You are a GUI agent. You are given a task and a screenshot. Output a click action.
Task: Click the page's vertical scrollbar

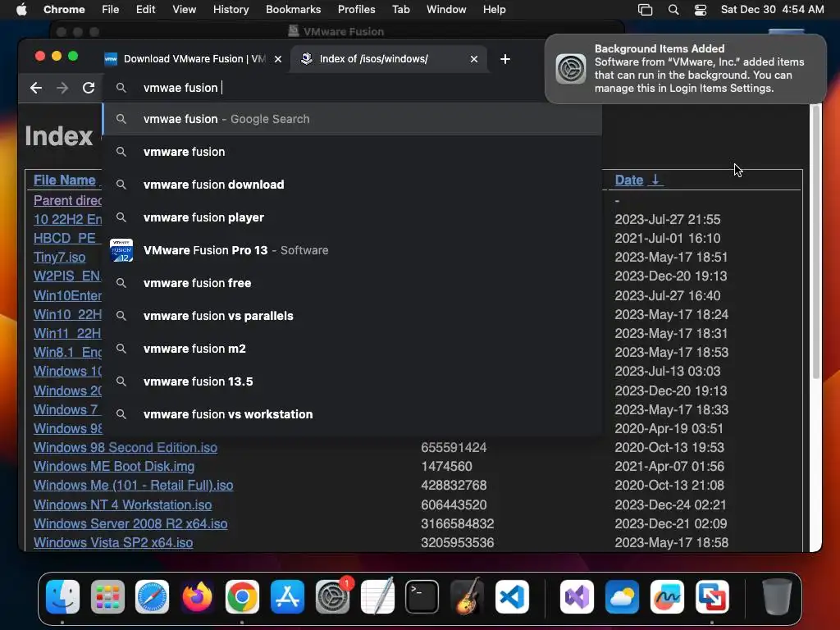[x=816, y=241]
